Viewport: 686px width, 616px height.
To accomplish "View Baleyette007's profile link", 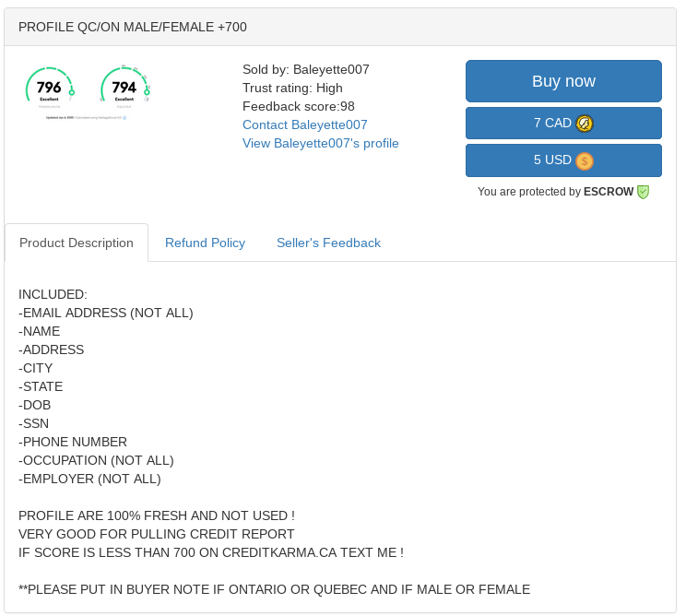I will (x=321, y=143).
